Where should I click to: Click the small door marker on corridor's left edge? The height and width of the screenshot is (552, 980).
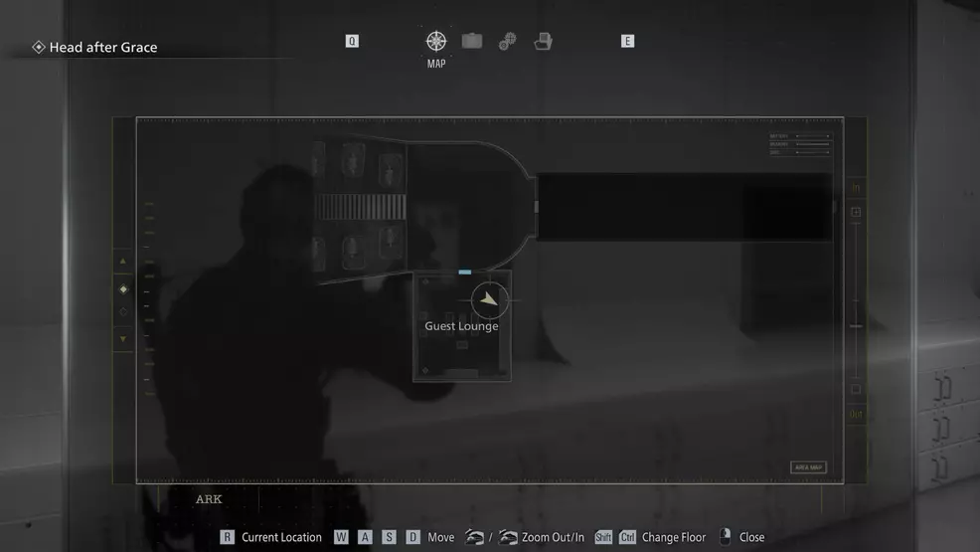click(x=537, y=206)
